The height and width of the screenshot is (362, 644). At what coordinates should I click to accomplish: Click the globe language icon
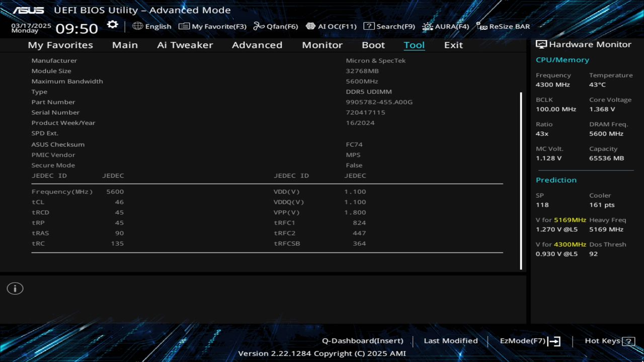coord(138,26)
